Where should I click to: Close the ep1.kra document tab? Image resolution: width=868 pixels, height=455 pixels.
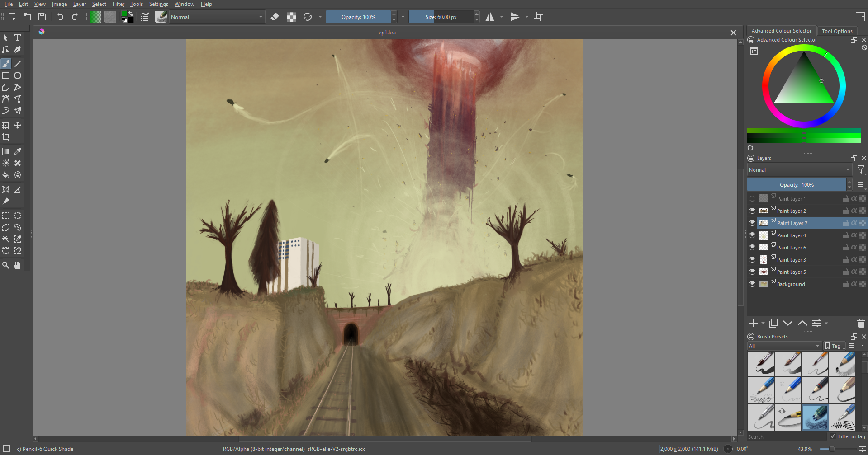[733, 33]
